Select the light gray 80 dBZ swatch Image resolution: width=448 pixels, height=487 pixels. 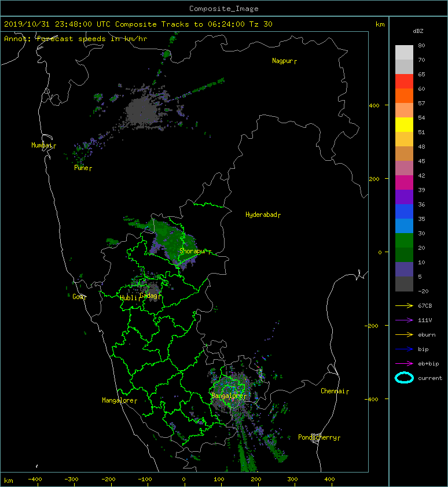click(x=404, y=52)
